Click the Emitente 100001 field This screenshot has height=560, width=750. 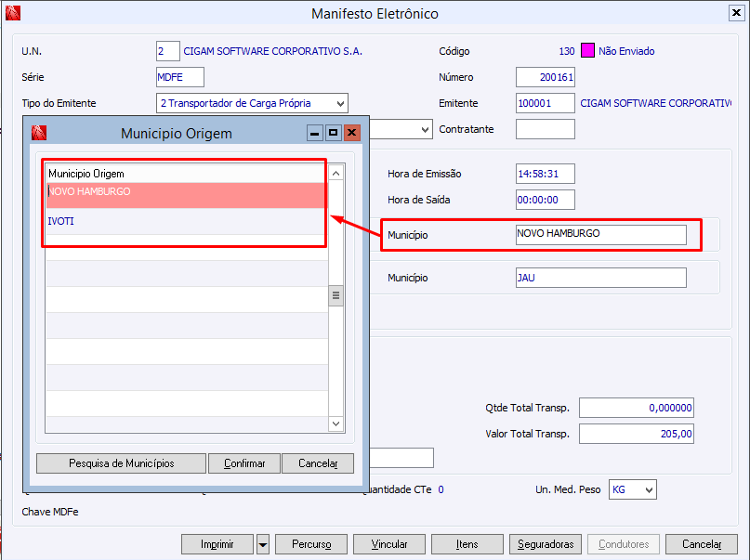point(546,103)
